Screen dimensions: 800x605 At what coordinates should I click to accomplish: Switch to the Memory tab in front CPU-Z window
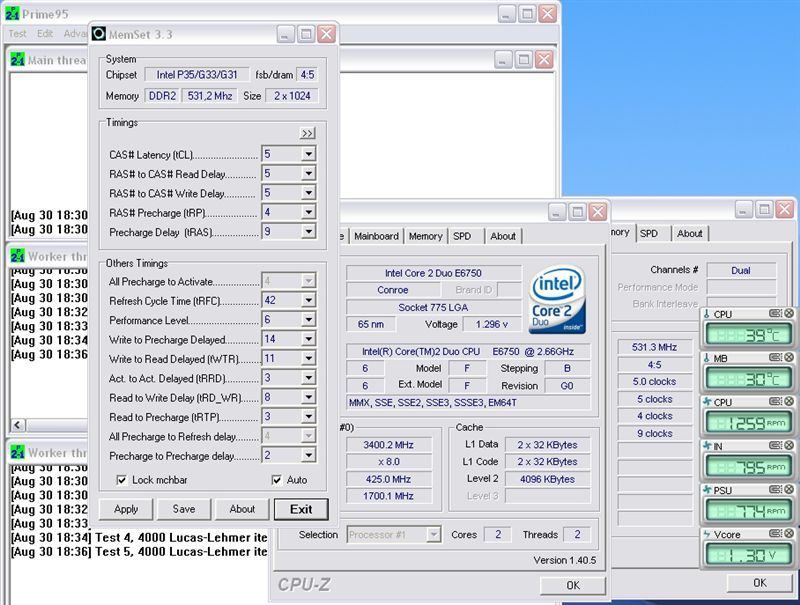coord(425,236)
